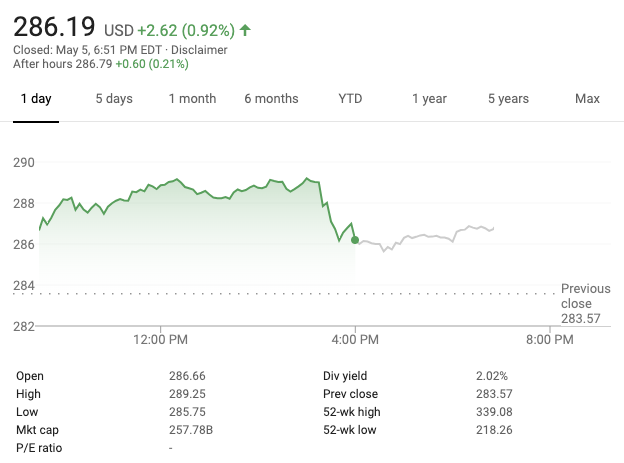Select the YTD tab
Viewport: 624px width, 463px height.
350,99
